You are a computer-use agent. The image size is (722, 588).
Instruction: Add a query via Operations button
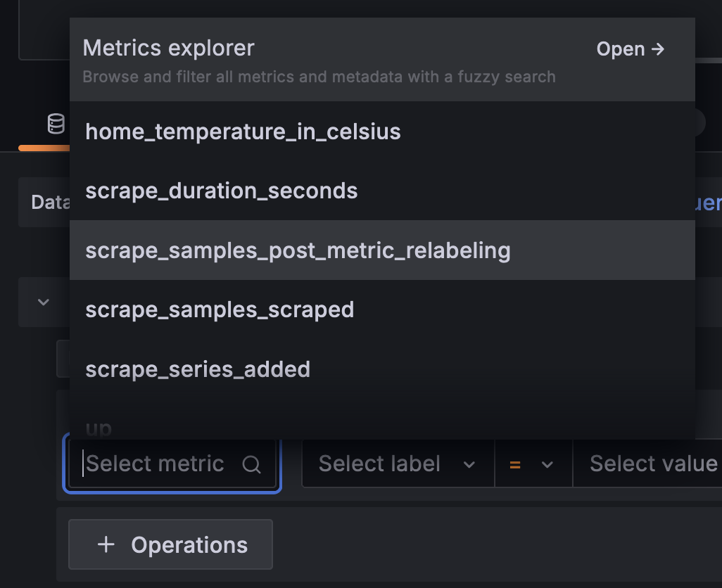point(170,545)
